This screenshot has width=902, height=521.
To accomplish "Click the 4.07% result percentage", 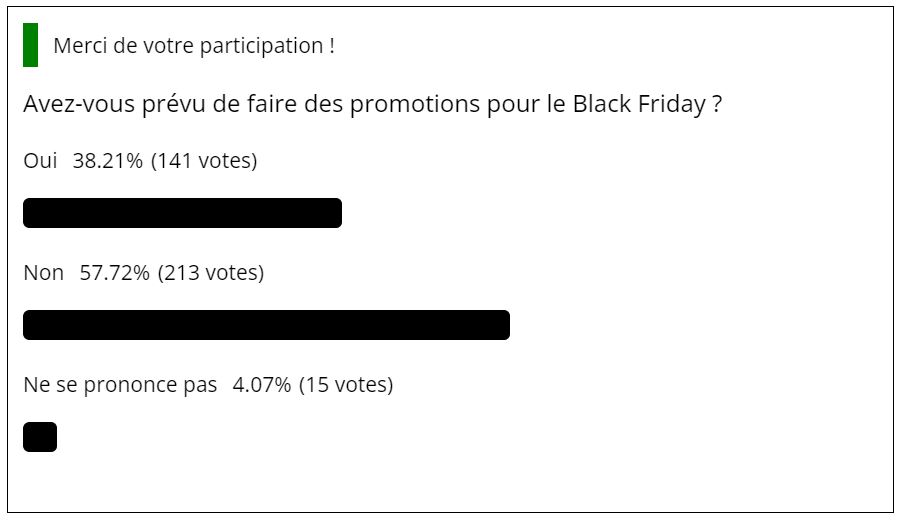I will tap(262, 385).
